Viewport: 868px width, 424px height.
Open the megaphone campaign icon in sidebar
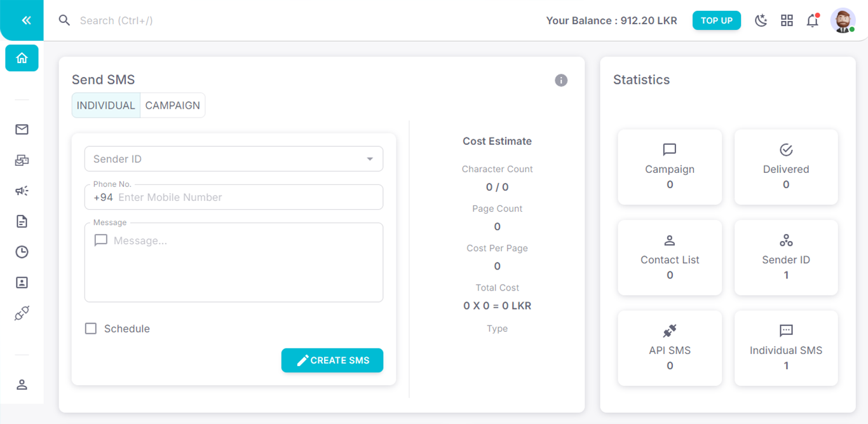coord(22,191)
